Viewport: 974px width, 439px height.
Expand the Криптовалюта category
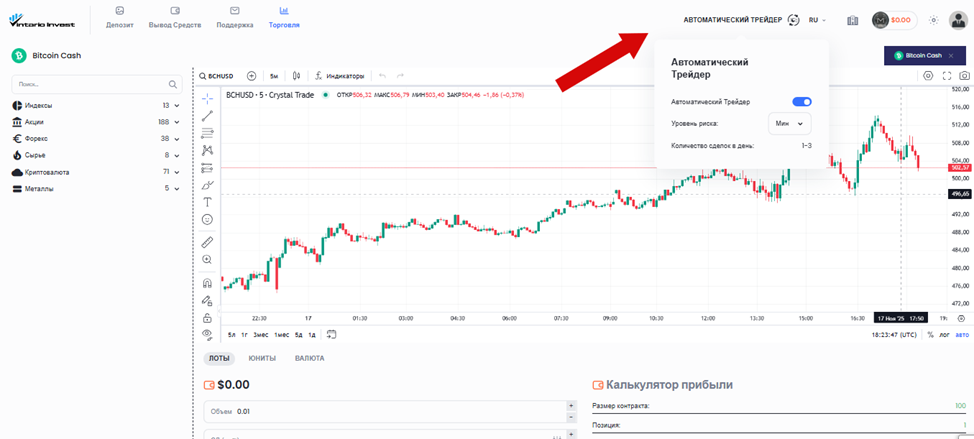coord(96,172)
